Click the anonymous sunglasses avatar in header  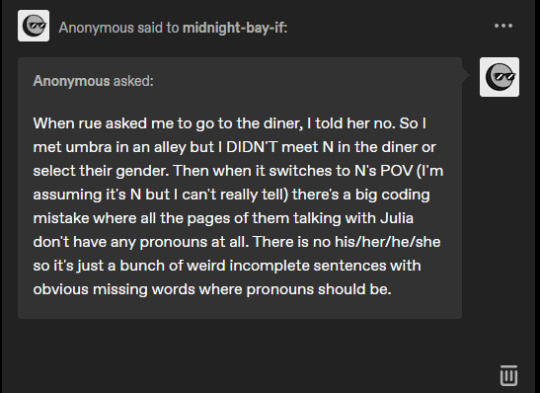(x=33, y=26)
